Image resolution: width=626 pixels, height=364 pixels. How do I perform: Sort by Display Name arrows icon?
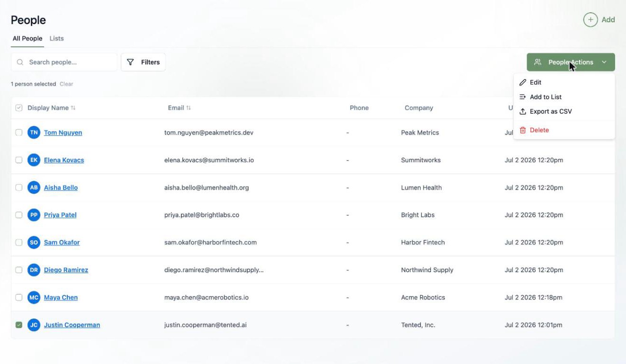pos(73,108)
